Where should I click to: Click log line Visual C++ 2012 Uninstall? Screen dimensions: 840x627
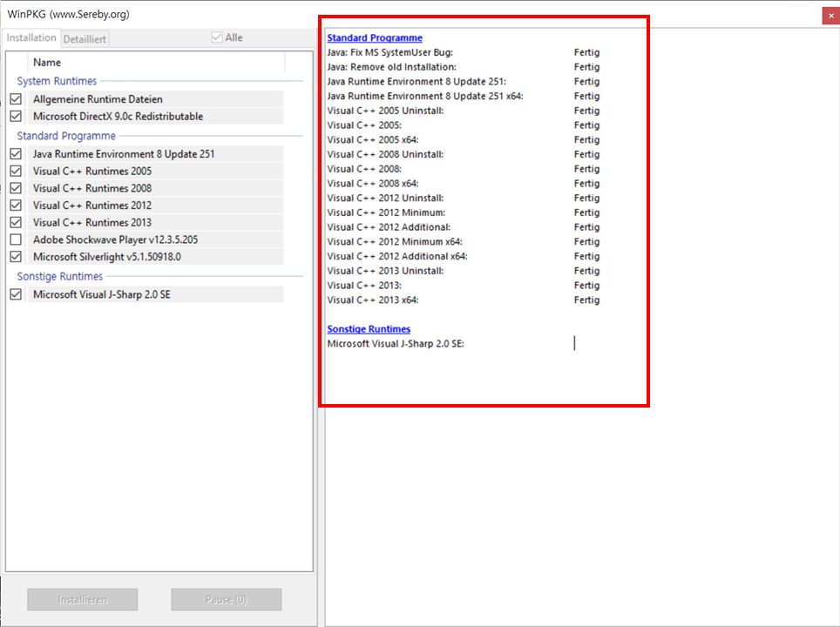(385, 198)
